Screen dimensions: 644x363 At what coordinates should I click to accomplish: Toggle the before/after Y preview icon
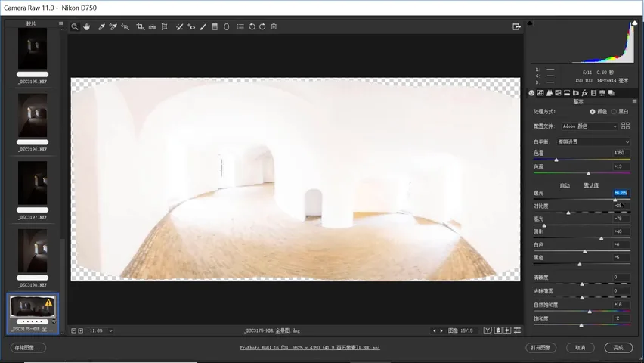click(x=488, y=330)
